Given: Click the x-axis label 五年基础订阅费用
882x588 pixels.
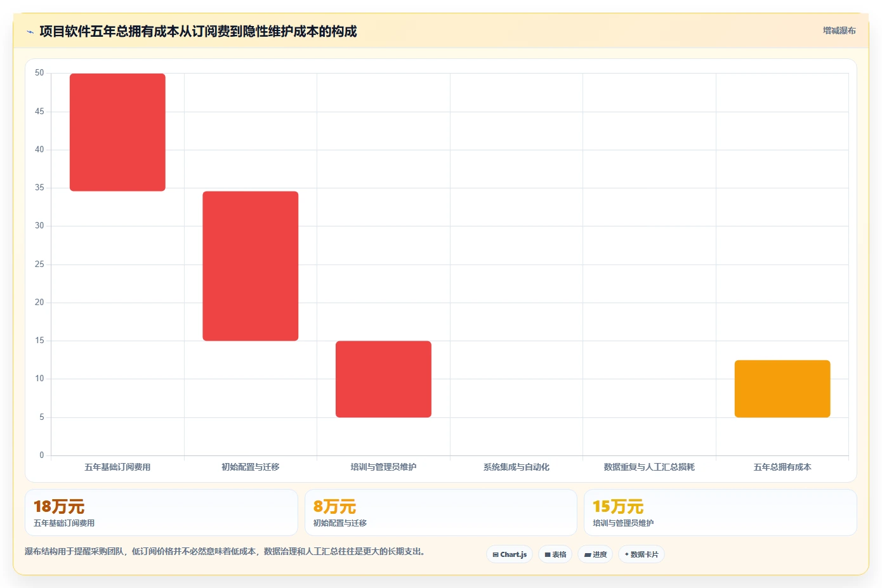Looking at the screenshot, I should 117,467.
